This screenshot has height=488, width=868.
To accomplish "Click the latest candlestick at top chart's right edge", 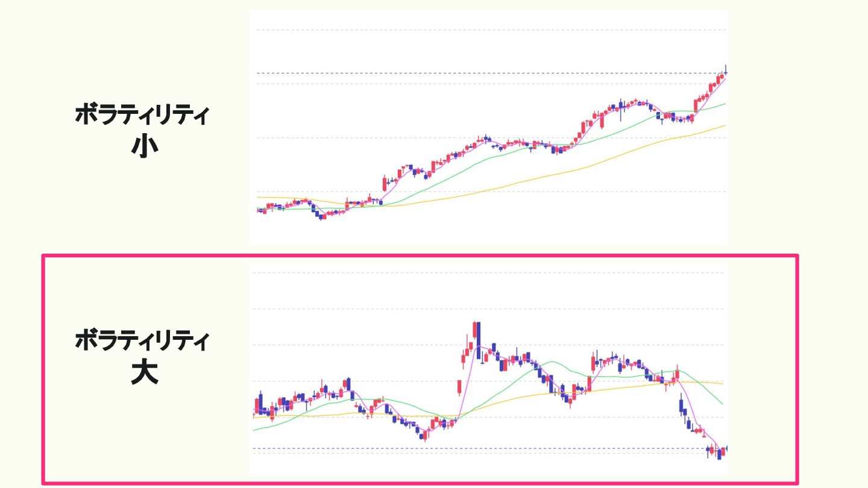I will [x=726, y=72].
